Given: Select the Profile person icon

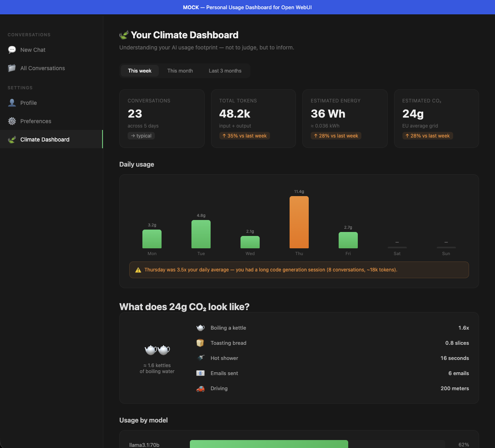Looking at the screenshot, I should 12,102.
